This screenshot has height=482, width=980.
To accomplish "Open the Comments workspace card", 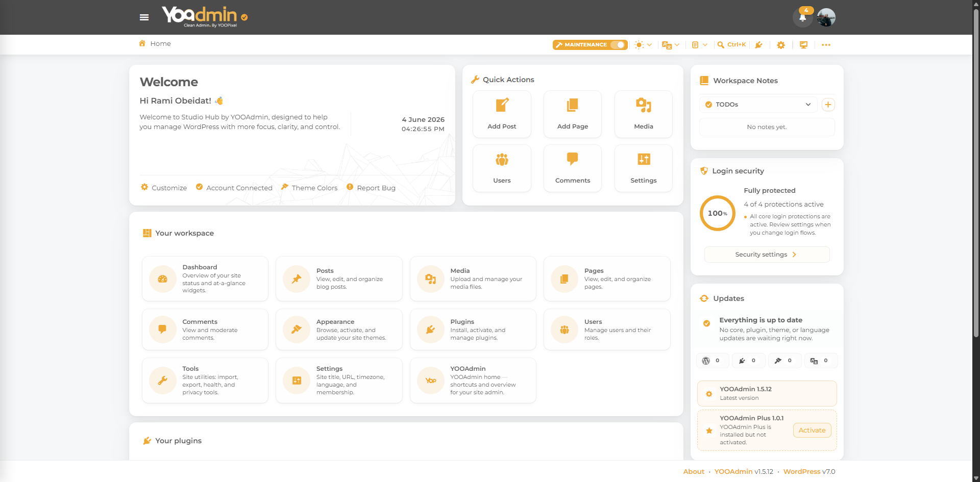I will pyautogui.click(x=205, y=329).
